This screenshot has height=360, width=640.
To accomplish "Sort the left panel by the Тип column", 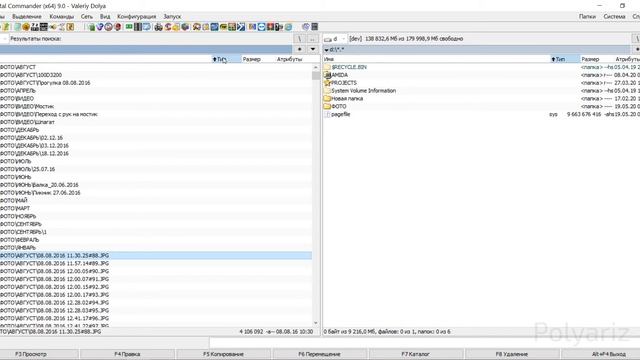I will pos(226,59).
